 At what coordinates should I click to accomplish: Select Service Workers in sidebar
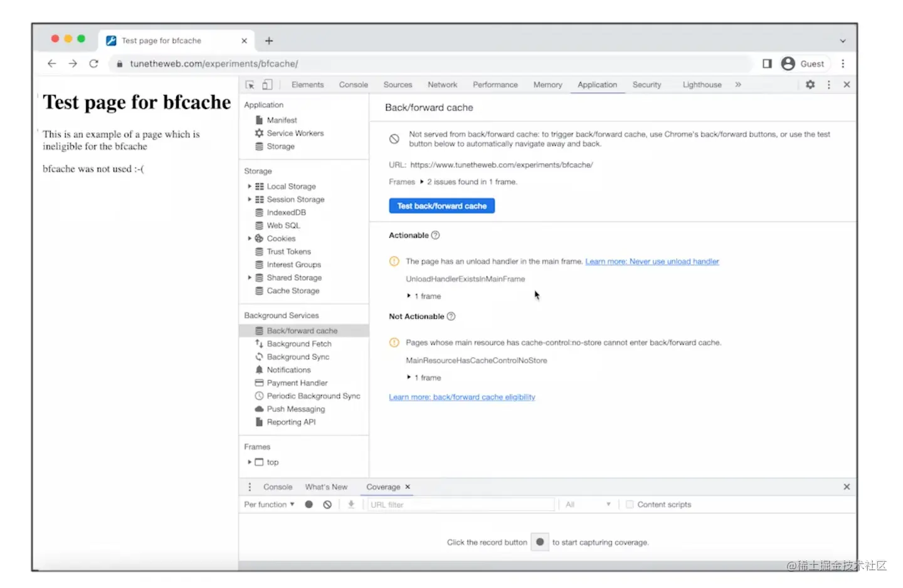point(295,133)
